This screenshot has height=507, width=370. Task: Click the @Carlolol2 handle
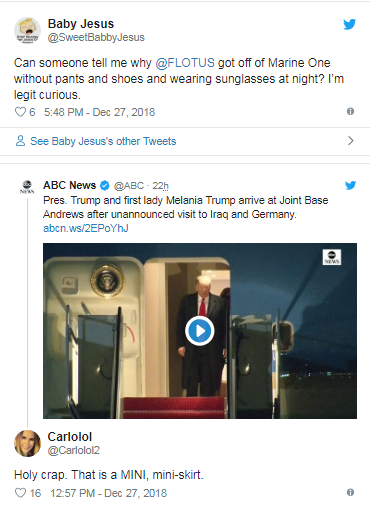click(x=74, y=450)
